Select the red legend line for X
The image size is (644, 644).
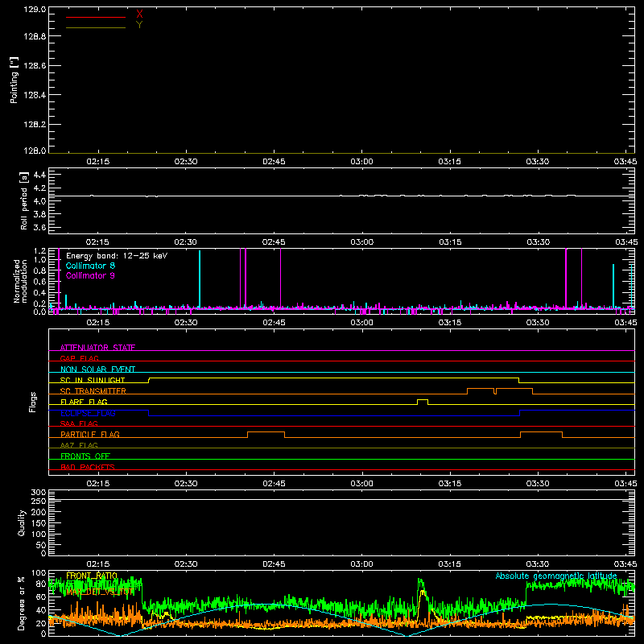point(96,17)
